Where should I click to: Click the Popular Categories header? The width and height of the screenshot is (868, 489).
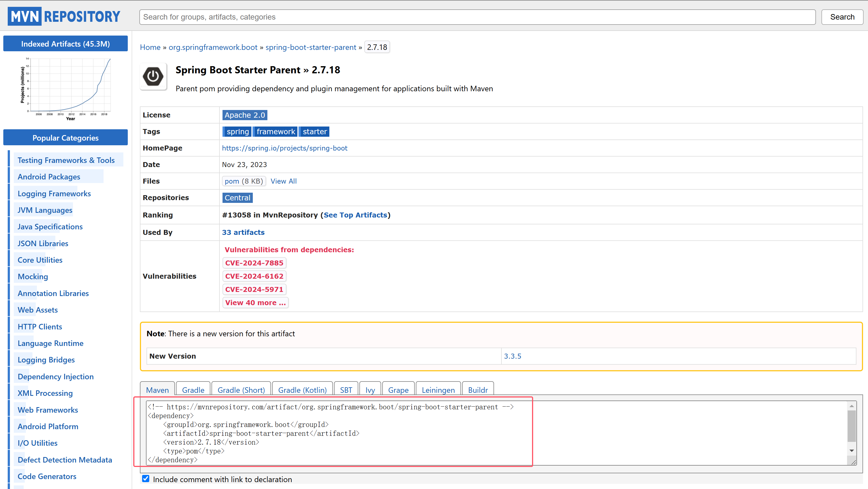65,138
